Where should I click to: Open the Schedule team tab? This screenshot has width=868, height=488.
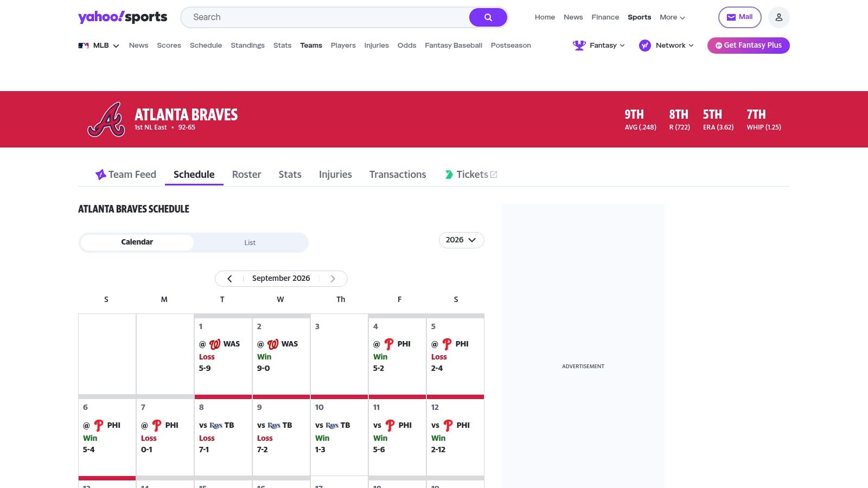[194, 175]
